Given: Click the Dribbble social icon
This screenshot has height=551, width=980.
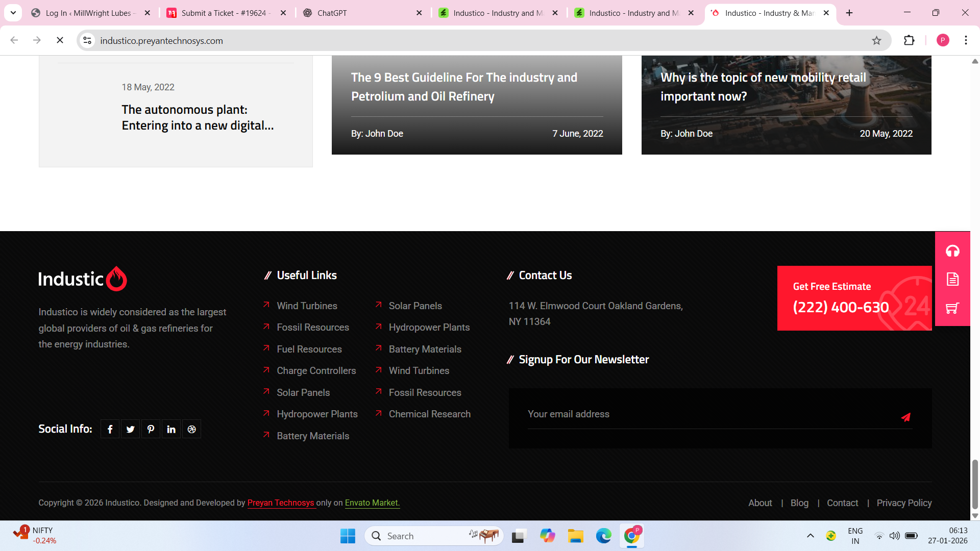Looking at the screenshot, I should click(x=191, y=429).
